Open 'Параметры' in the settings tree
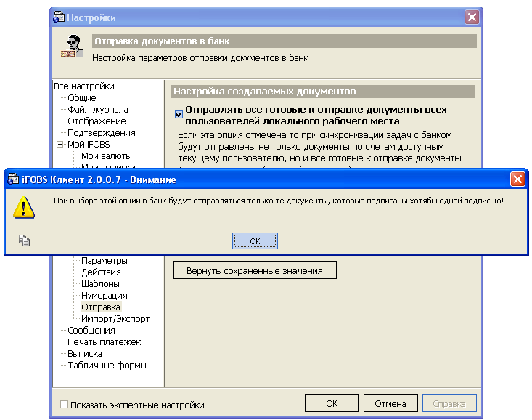Viewport: 532px width, 420px height. click(105, 261)
